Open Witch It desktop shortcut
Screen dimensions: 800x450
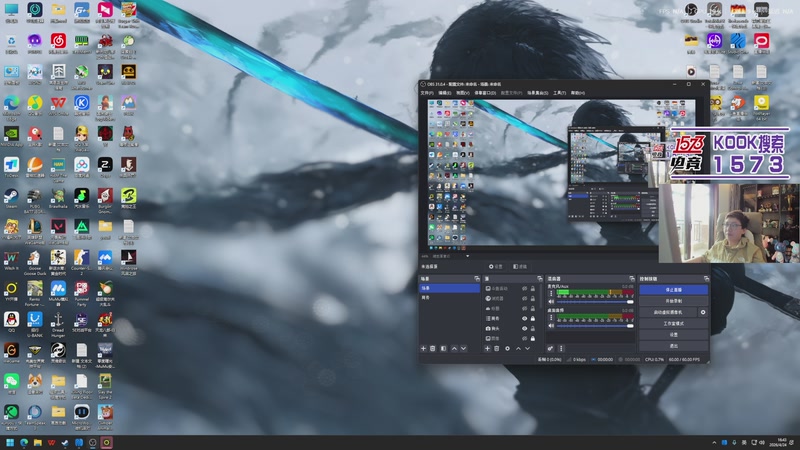click(x=11, y=260)
